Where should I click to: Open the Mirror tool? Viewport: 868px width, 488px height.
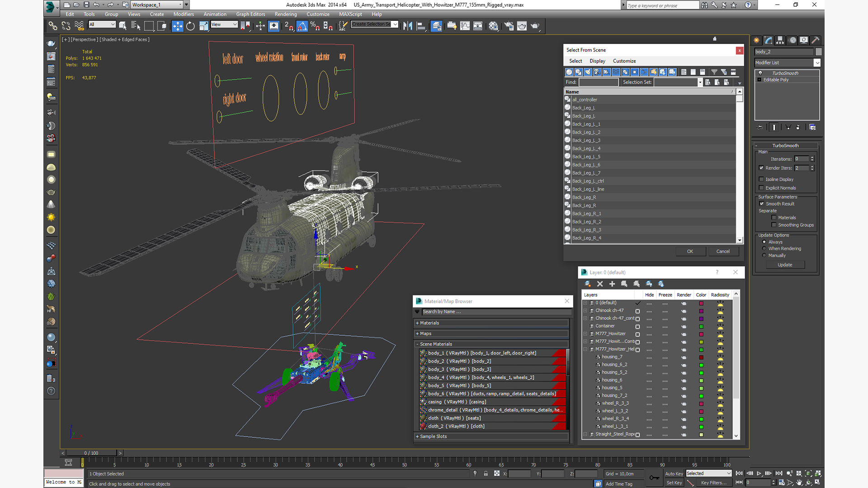[407, 26]
